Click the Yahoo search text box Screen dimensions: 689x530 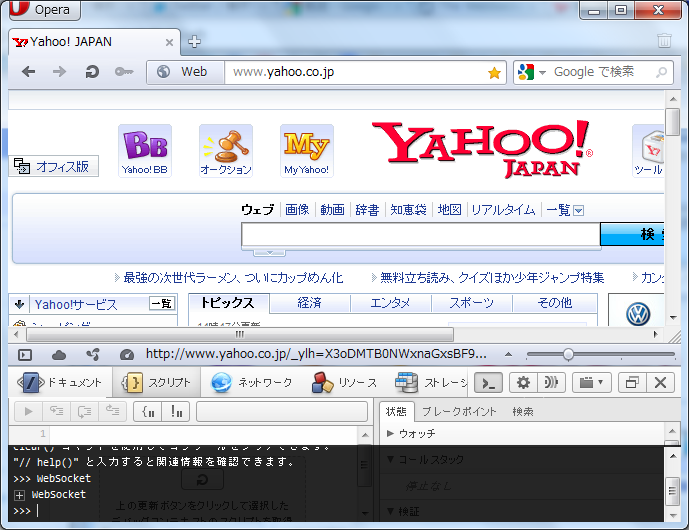[421, 235]
